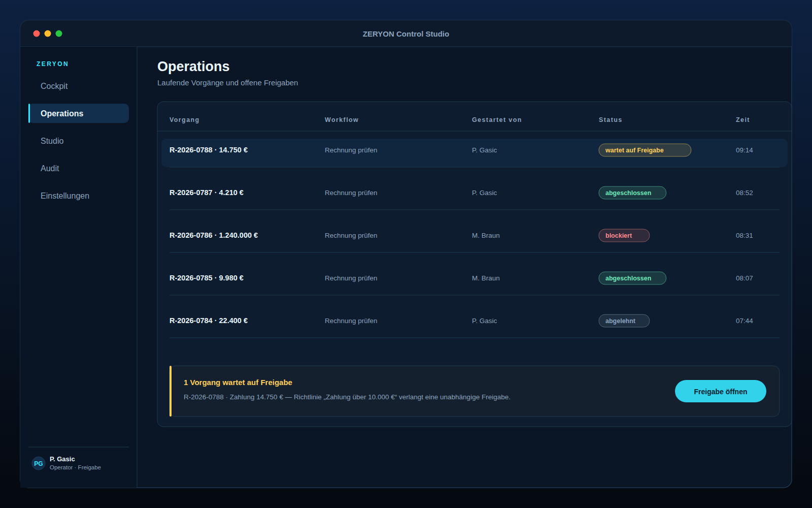Sort by the Status column header

click(610, 120)
